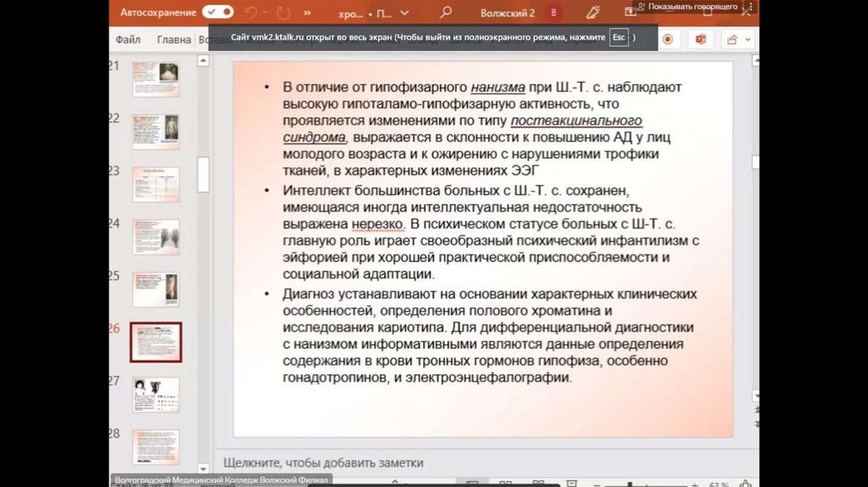Click the record button icon in ribbon
Image resolution: width=868 pixels, height=487 pixels.
[668, 39]
